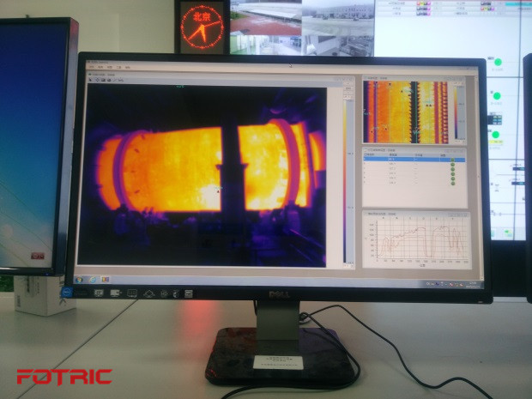Click the bottom green status light in table
Viewport: 532px width, 399px height.
tap(452, 184)
